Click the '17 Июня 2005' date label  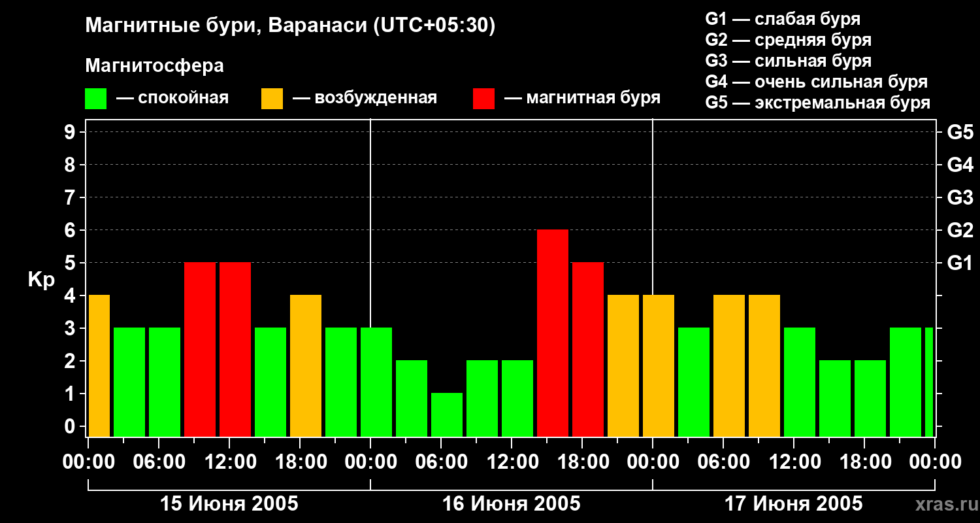794,504
